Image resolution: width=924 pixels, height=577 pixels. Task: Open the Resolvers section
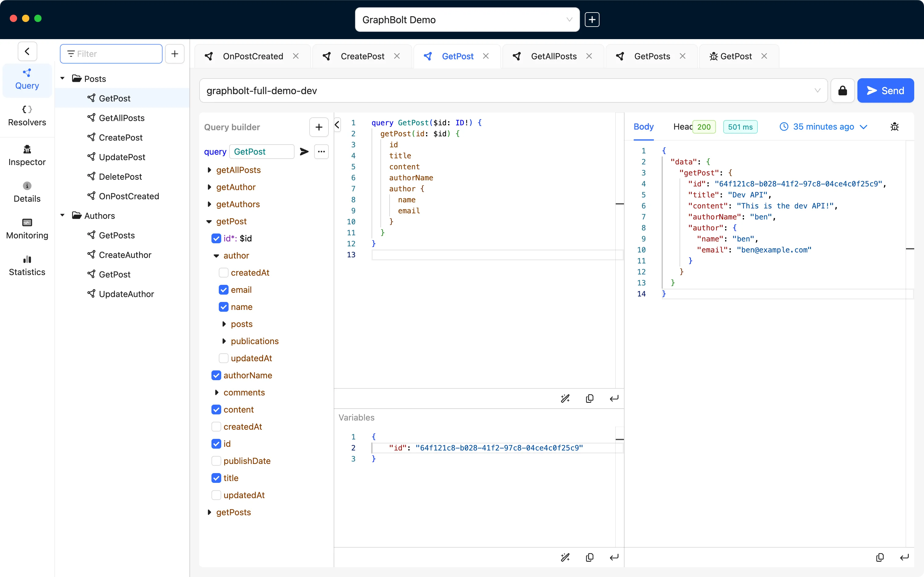tap(27, 116)
